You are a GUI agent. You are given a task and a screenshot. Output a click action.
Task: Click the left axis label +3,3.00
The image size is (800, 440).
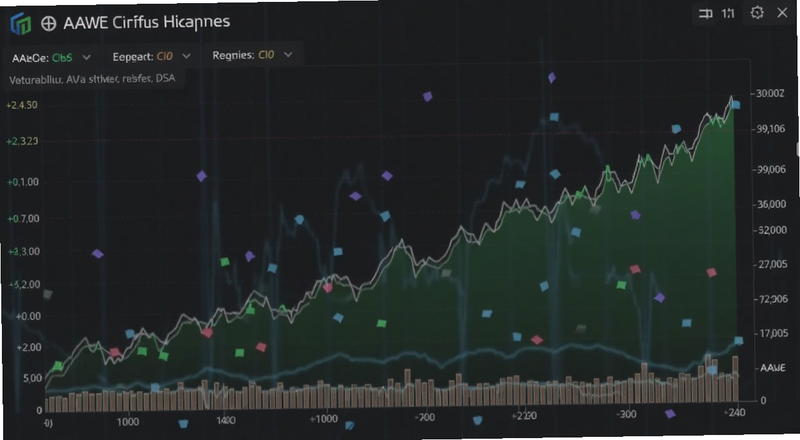[23, 251]
